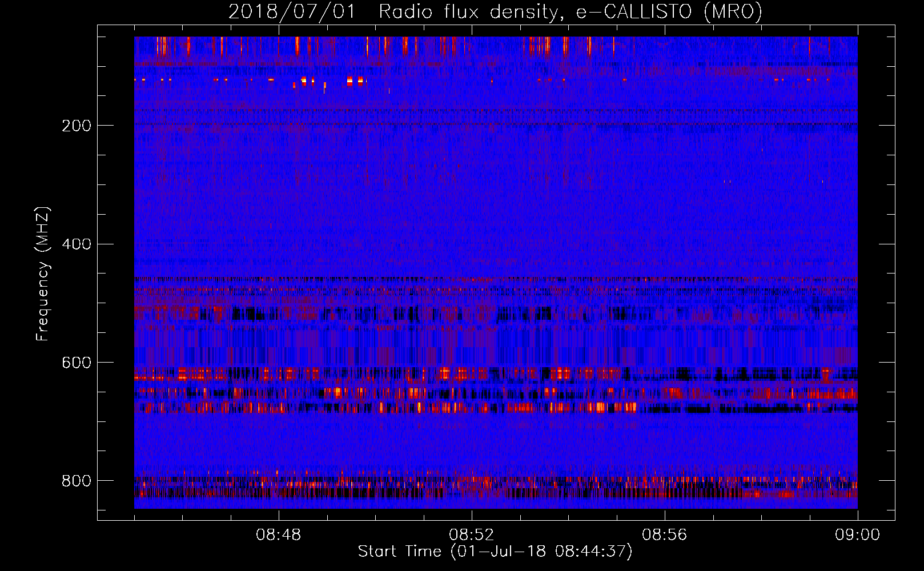Viewport: 924px width, 571px height.
Task: Click the 400 frequency tick label
Action: click(77, 244)
